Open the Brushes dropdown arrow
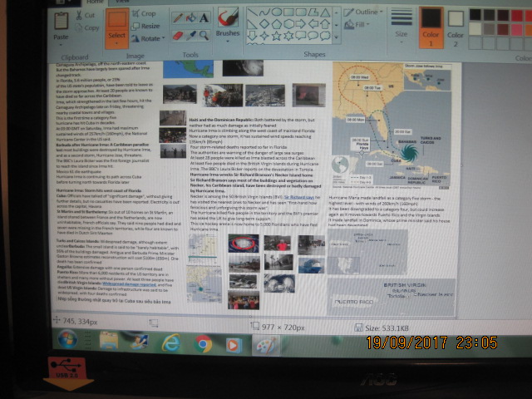 click(228, 41)
